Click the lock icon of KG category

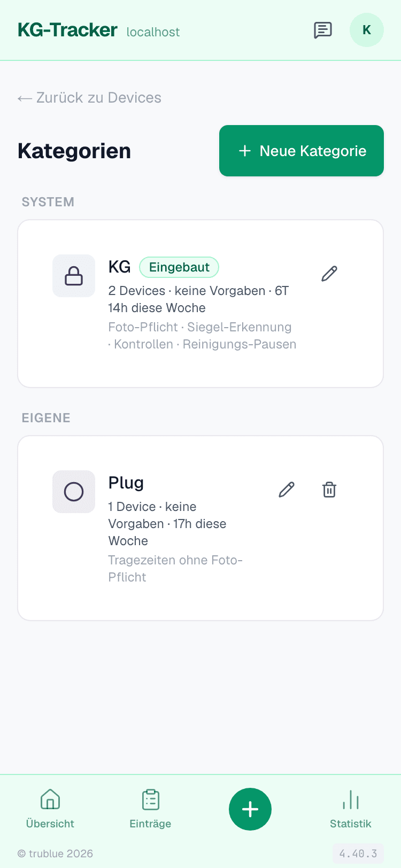pos(74,276)
